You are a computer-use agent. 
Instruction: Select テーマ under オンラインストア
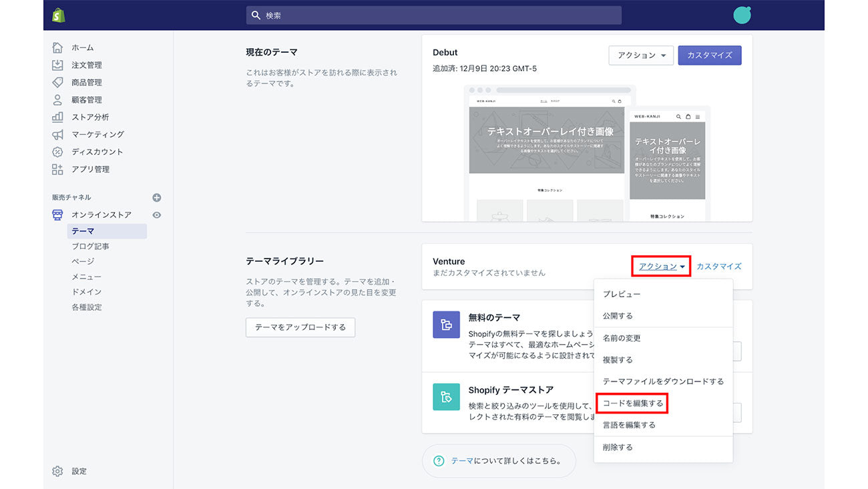coord(107,231)
